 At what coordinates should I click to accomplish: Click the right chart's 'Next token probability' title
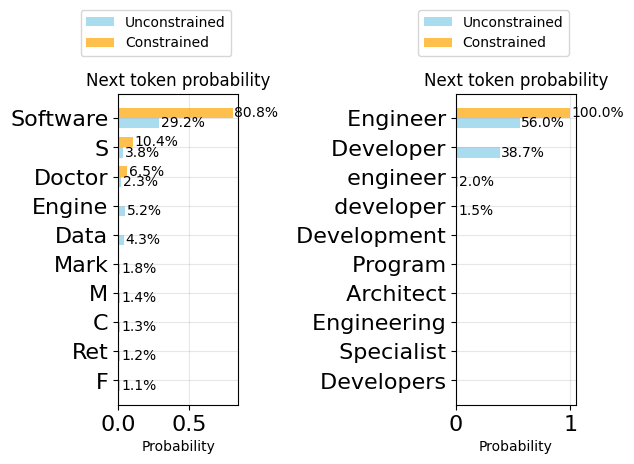click(x=516, y=81)
